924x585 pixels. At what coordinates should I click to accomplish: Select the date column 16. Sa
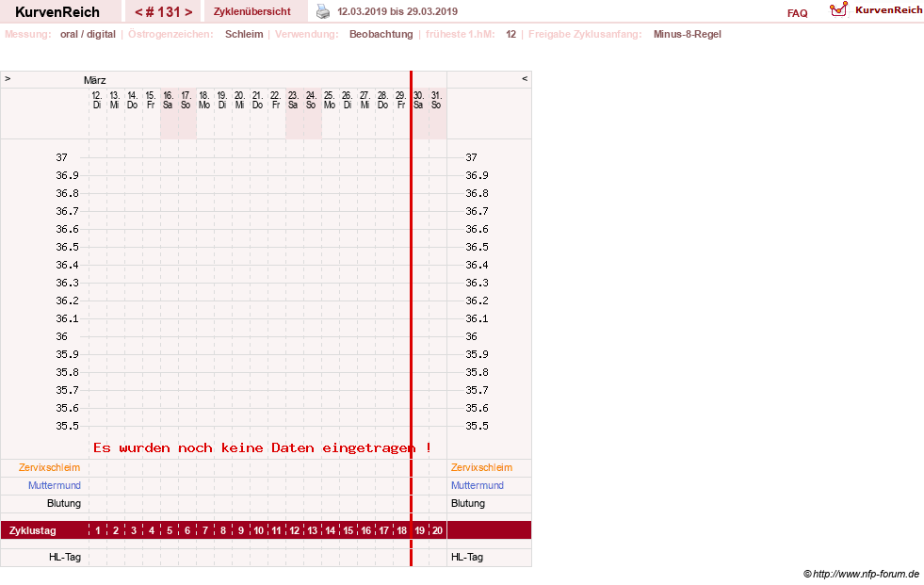pos(169,100)
